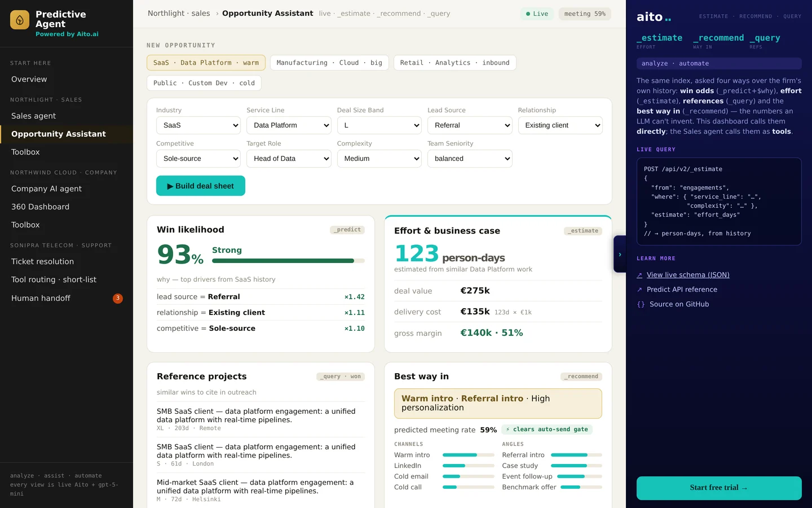Click the arrow icon beside Predict API reference
The height and width of the screenshot is (508, 812).
(639, 290)
